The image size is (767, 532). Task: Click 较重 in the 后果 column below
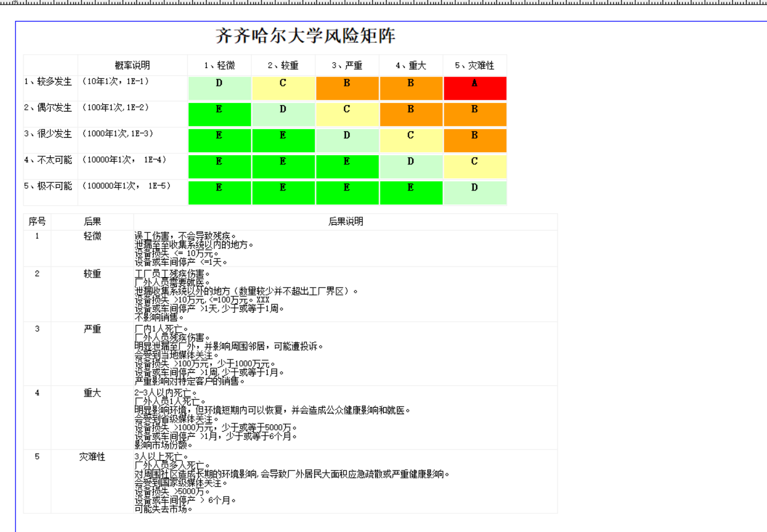92,274
